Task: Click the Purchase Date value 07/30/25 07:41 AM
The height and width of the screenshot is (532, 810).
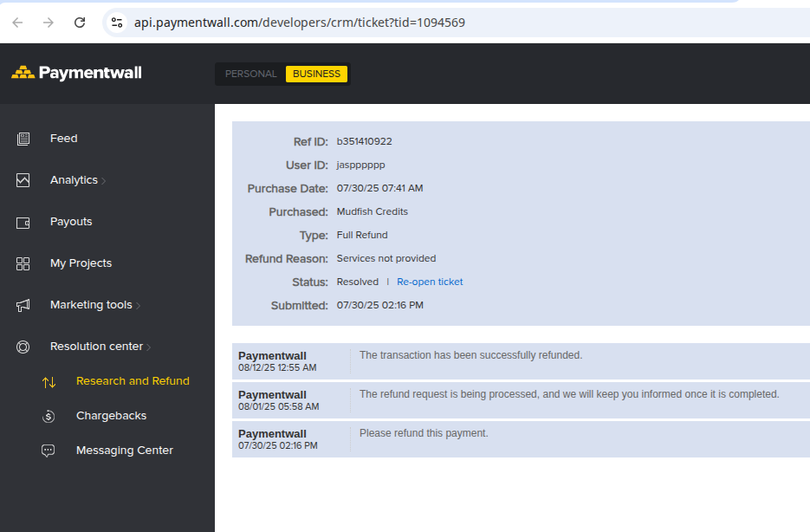Action: [379, 188]
